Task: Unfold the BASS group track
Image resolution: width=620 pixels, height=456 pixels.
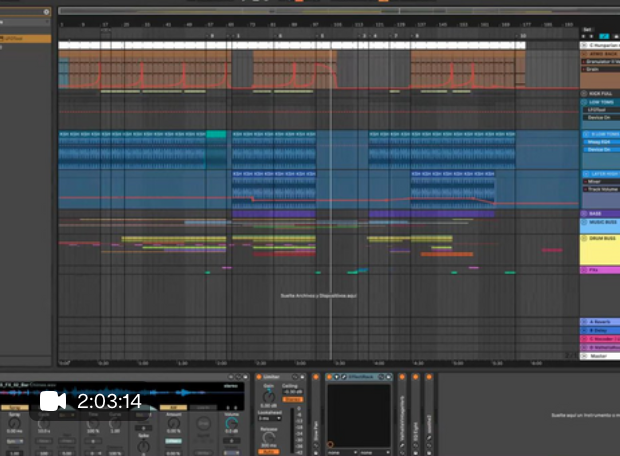Action: (584, 214)
